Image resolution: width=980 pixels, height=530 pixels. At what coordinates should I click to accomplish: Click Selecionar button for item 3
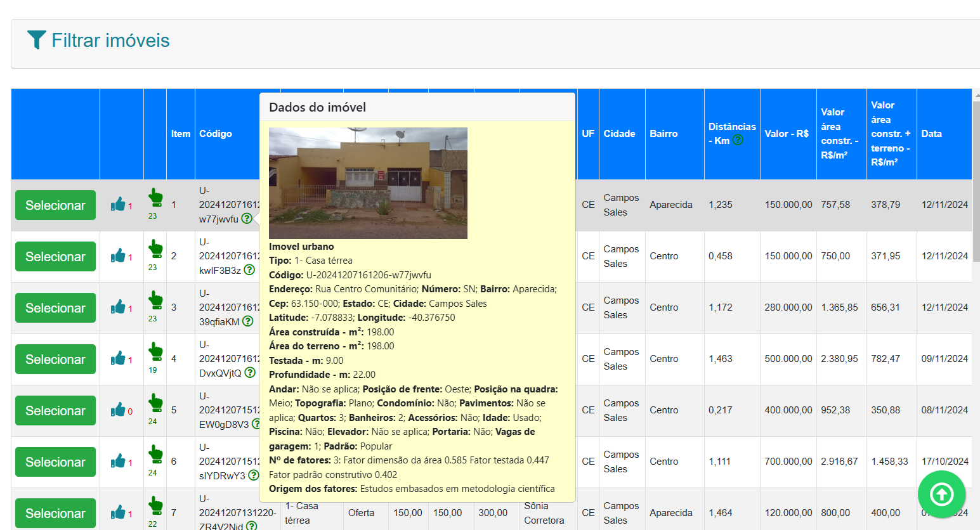click(x=55, y=308)
